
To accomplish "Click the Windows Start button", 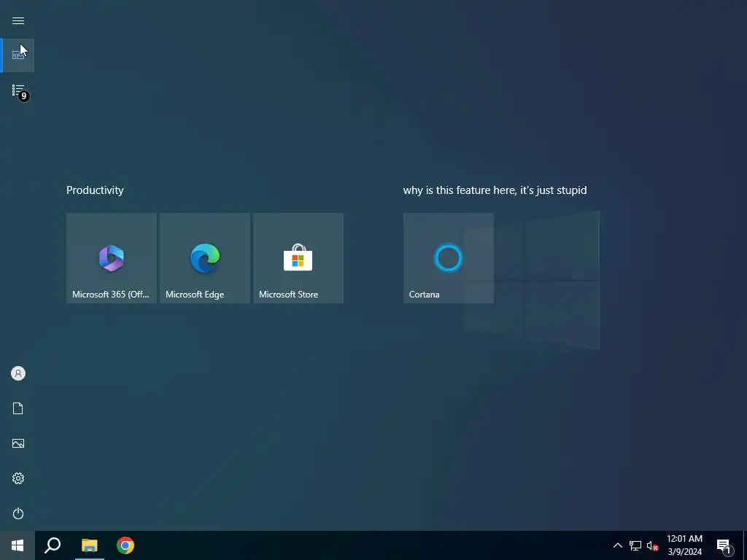I will tap(18, 545).
